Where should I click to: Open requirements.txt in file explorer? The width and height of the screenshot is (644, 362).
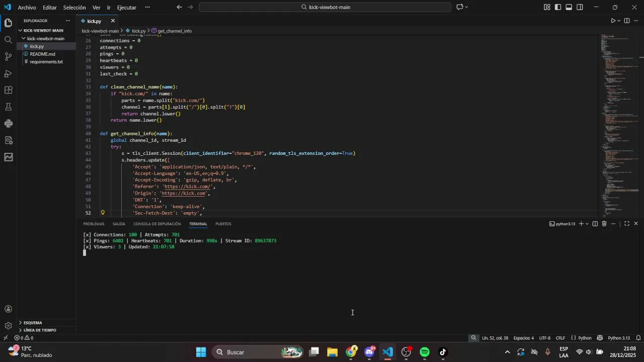coord(46,62)
